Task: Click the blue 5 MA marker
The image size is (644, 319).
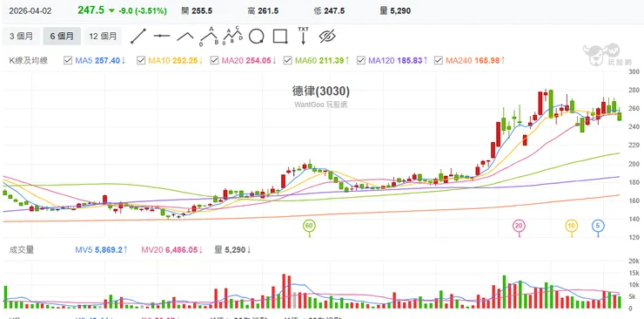Action: pos(598,226)
